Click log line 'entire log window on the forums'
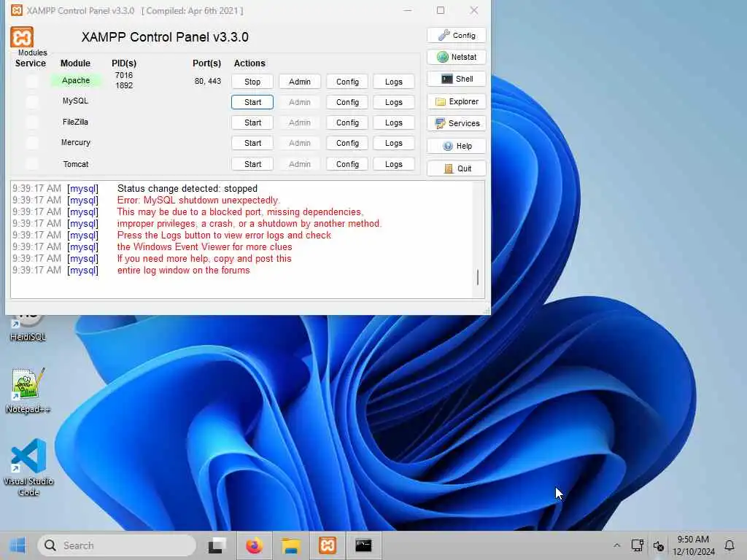 (183, 270)
